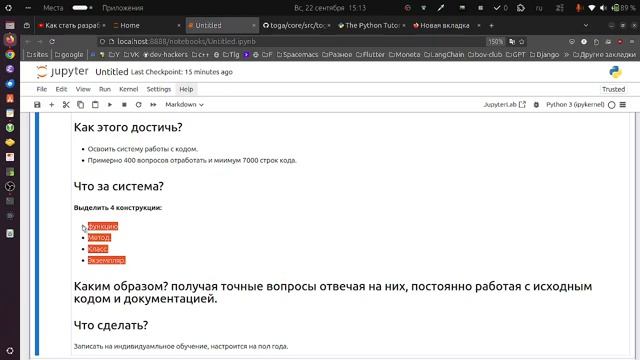Click the heading 'Что сделать?'
This screenshot has height=360, width=640.
(x=111, y=325)
